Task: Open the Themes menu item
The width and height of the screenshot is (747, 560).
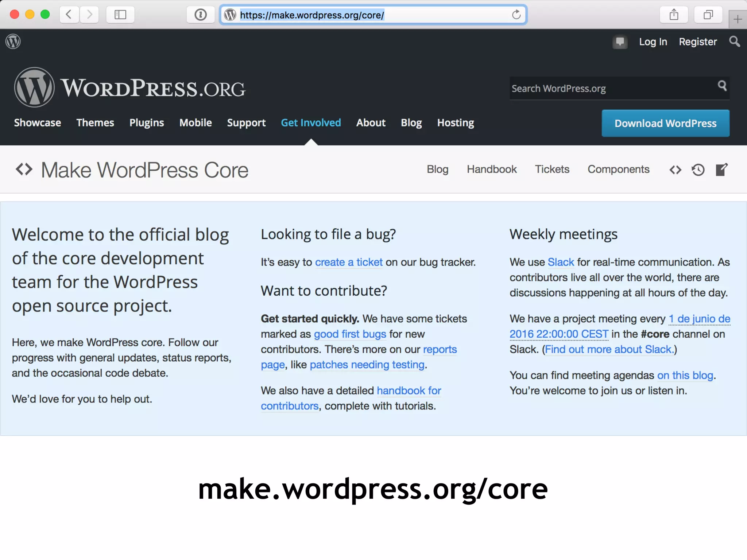Action: pos(95,123)
